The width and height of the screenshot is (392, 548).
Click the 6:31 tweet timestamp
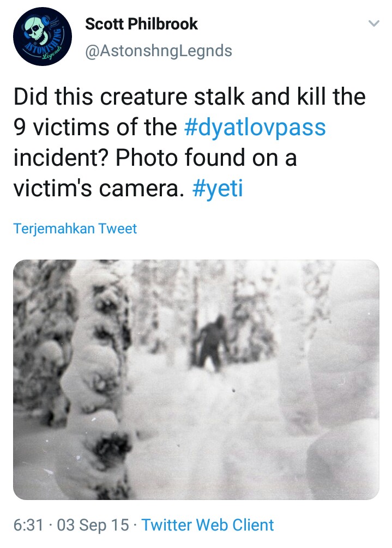point(28,525)
